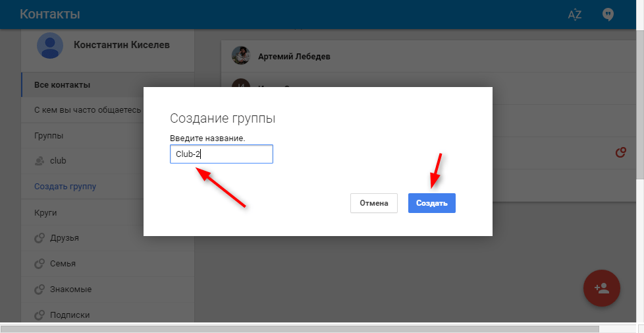644x333 pixels.
Task: Click the red add contact button
Action: point(601,288)
